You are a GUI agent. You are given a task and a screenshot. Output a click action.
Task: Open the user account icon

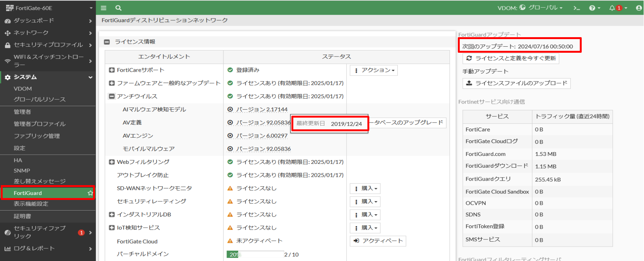tap(639, 8)
